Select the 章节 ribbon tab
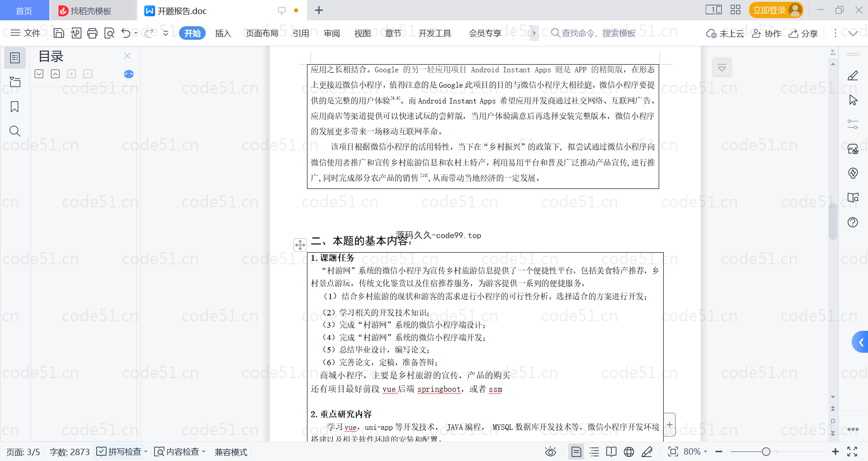This screenshot has width=868, height=461. point(393,33)
